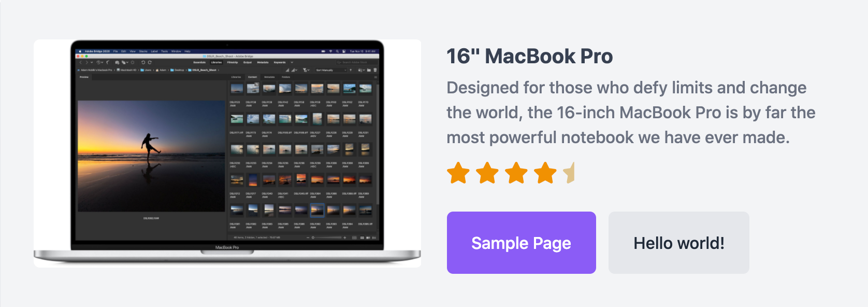Click the trash icon in Bridge toolbar
868x307 pixels.
coord(375,70)
